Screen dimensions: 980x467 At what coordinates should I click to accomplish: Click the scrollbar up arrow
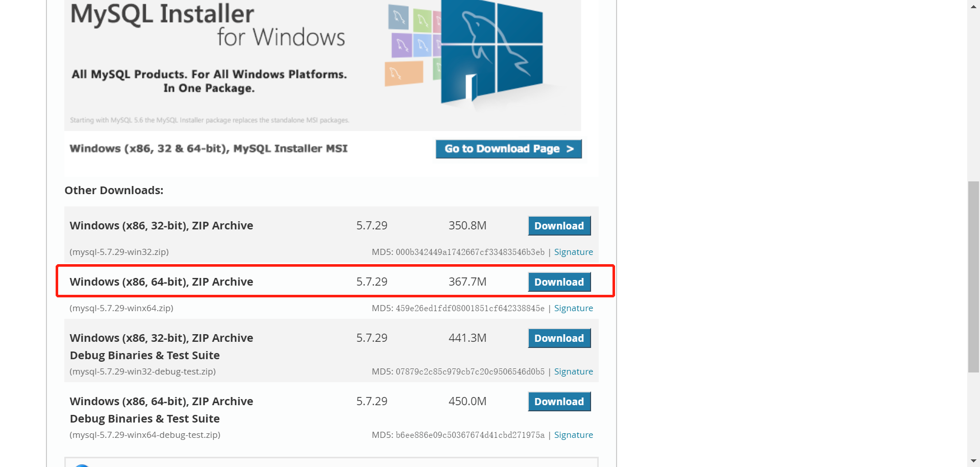pyautogui.click(x=973, y=5)
